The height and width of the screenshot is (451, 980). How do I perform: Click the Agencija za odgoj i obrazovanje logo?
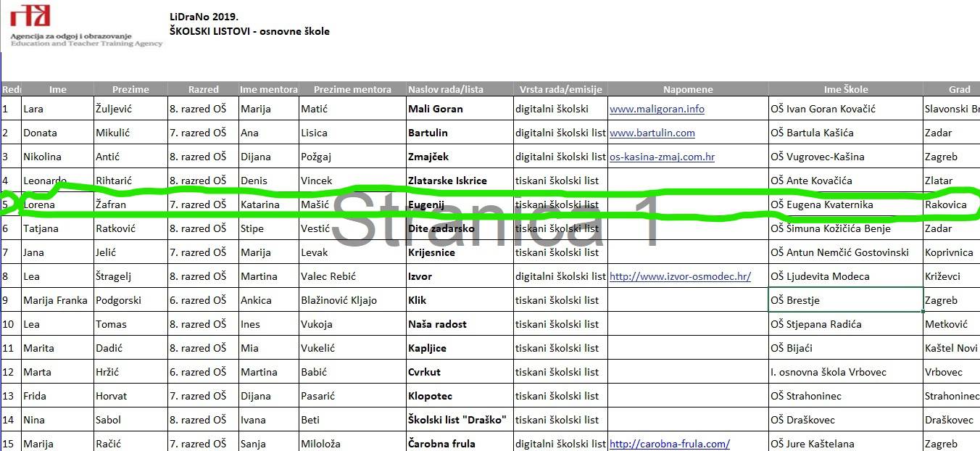pyautogui.click(x=86, y=26)
